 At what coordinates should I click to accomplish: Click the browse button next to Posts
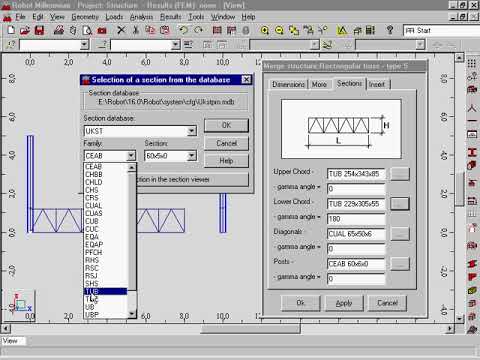tap(400, 264)
